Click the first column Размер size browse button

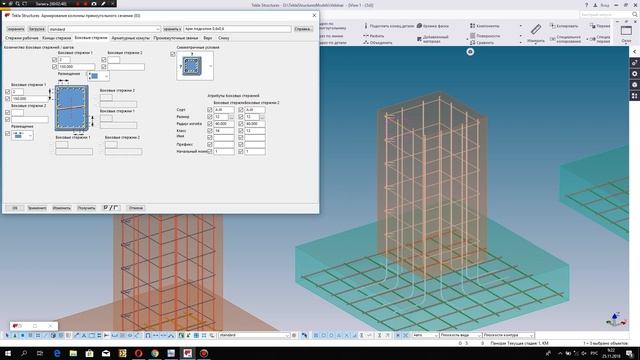231,117
